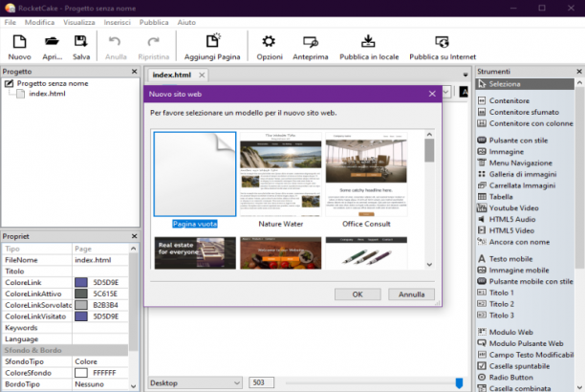Viewport: 585px width, 392px height.
Task: Choose Pulsante mobile con stile
Action: 526,281
